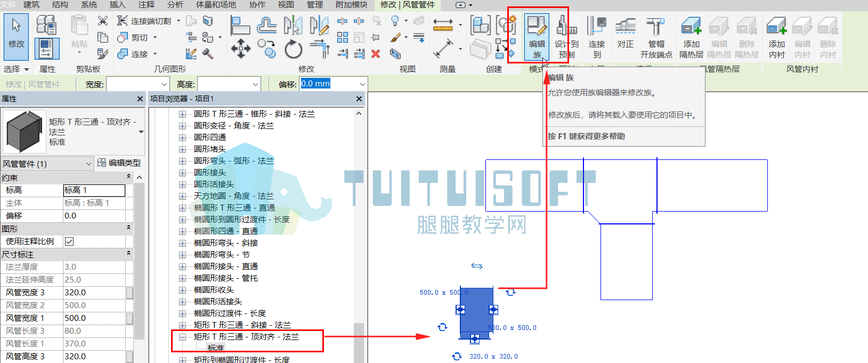Select the Align tool

(240, 25)
